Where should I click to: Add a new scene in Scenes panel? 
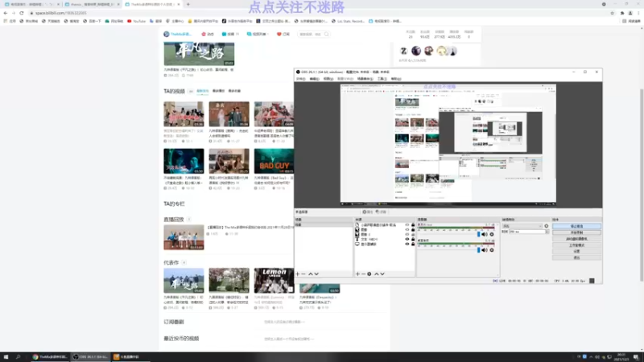[x=298, y=274]
